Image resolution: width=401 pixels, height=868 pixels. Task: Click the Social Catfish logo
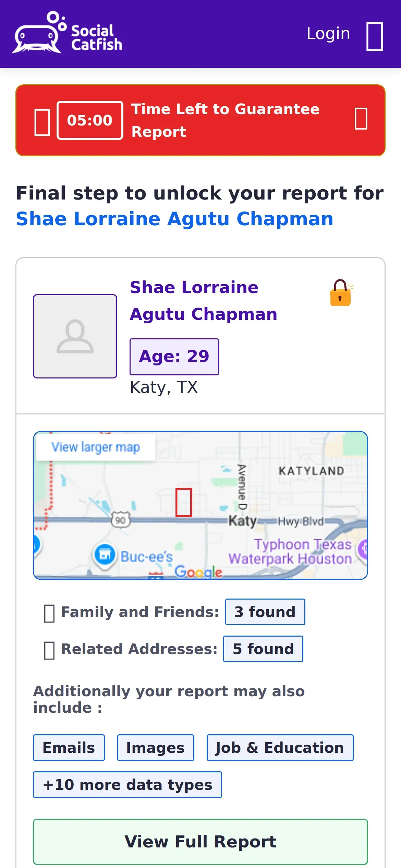click(x=67, y=33)
